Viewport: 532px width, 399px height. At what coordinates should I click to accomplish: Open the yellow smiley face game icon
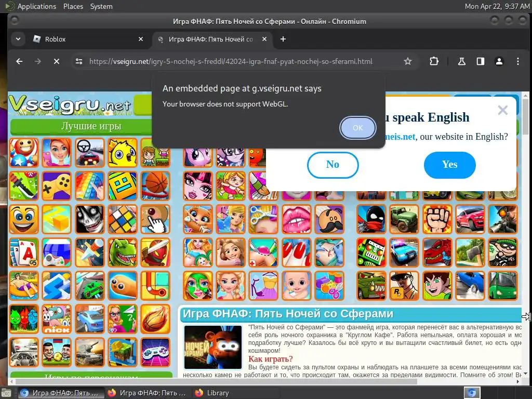(24, 219)
